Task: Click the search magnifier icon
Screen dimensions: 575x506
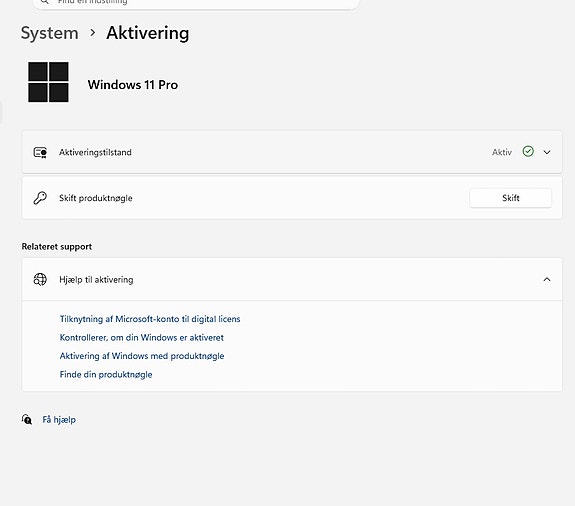Action: click(x=44, y=1)
